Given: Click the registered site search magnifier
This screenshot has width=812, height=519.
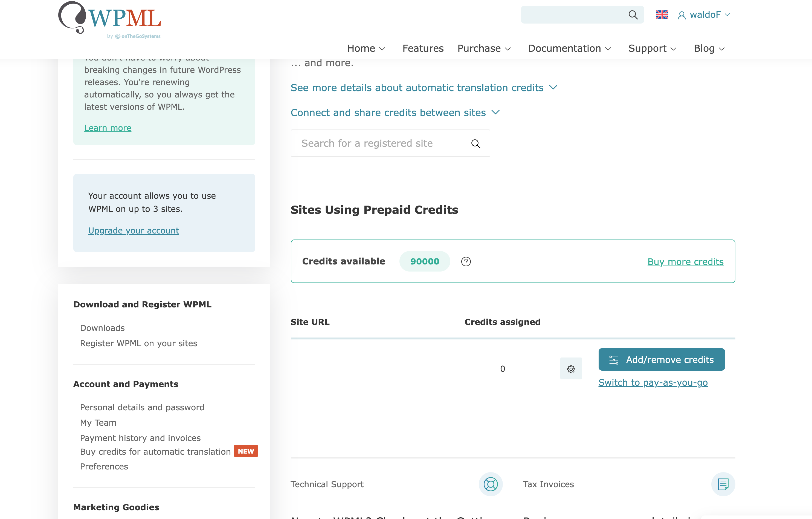Looking at the screenshot, I should point(475,144).
